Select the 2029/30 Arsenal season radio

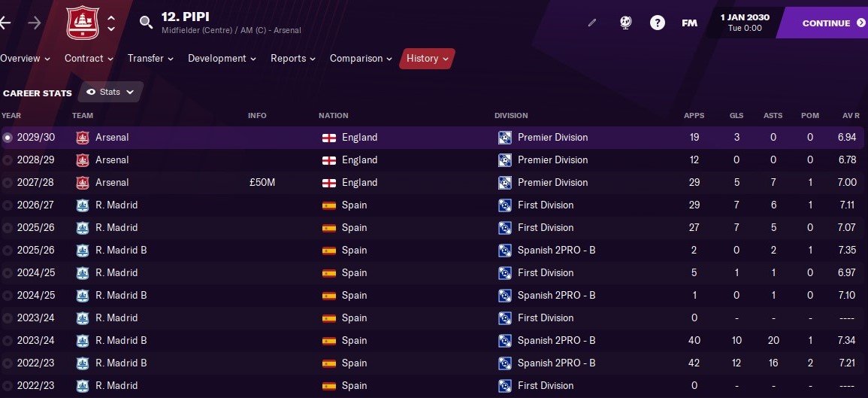8,138
